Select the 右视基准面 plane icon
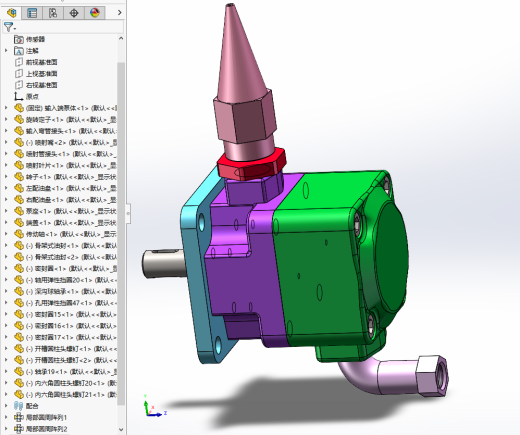This screenshot has width=520, height=435. pyautogui.click(x=19, y=85)
